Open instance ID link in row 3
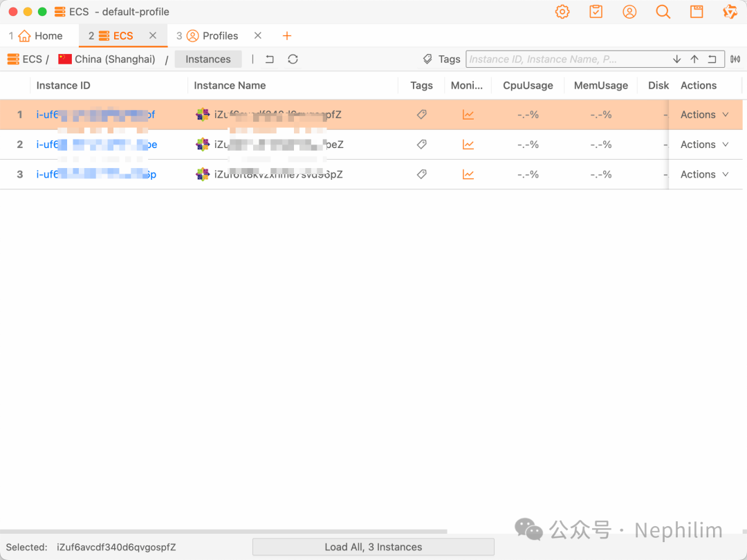 (96, 175)
